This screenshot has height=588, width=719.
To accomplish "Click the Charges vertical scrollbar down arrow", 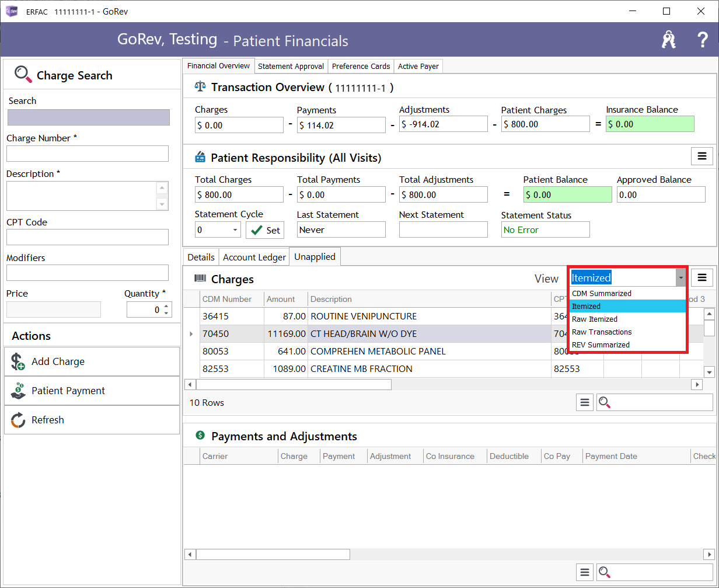I will coord(710,372).
